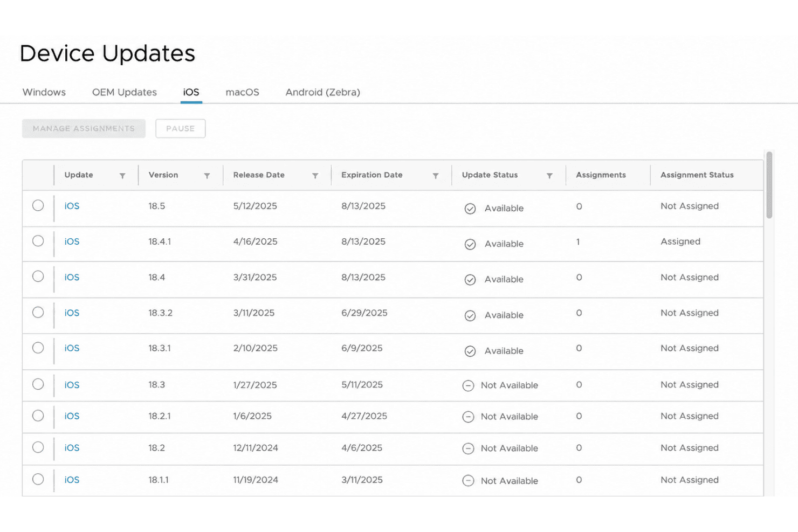Click the Not Available icon for 18.2.1
The image size is (798, 532).
(x=468, y=417)
